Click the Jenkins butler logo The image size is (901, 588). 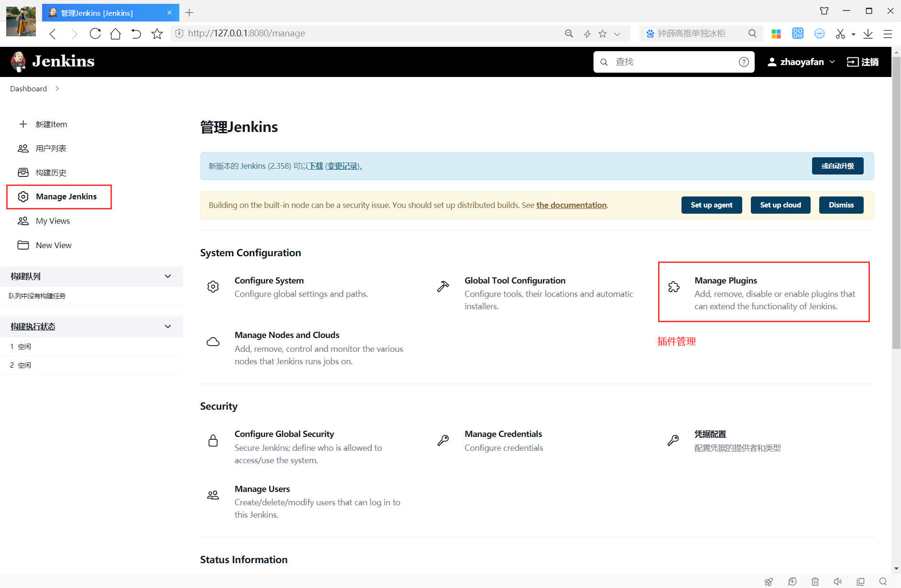(x=19, y=62)
